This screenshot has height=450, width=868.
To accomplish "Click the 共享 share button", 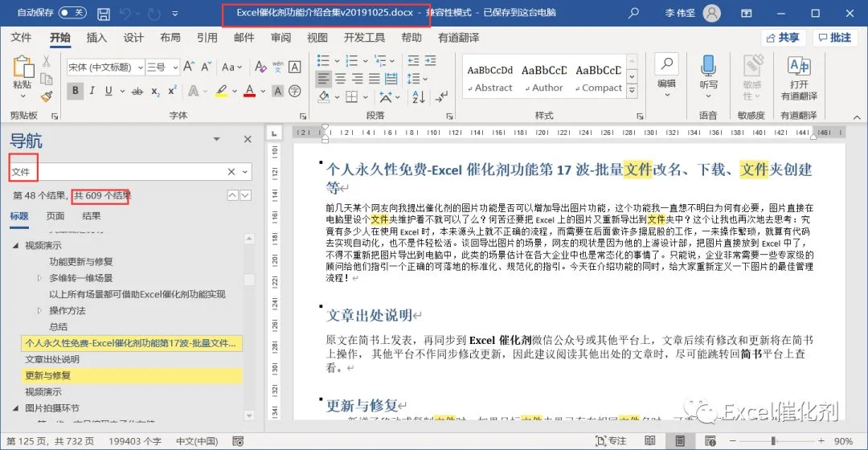I will tap(784, 38).
